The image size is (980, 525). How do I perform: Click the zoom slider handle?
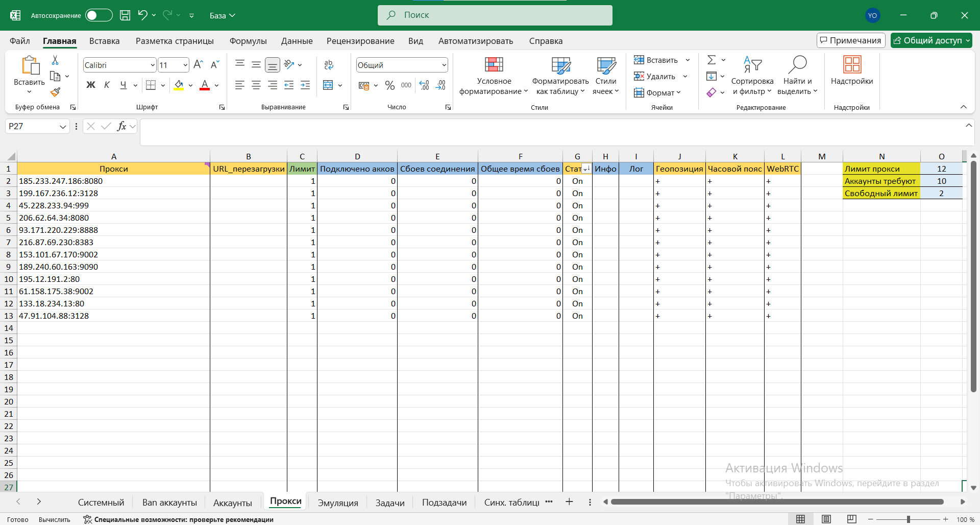(908, 519)
